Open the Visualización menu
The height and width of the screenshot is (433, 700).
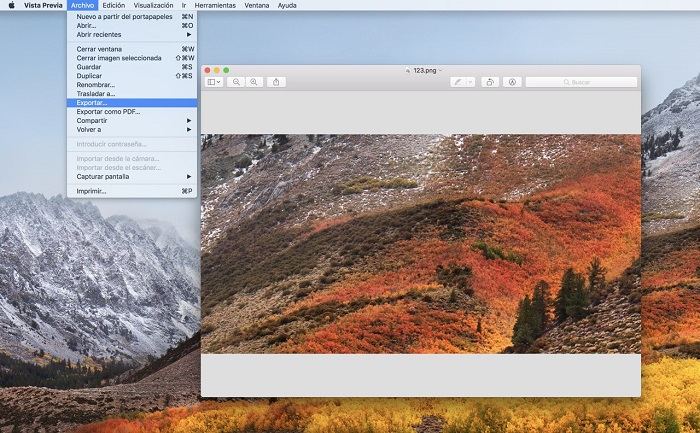coord(153,5)
